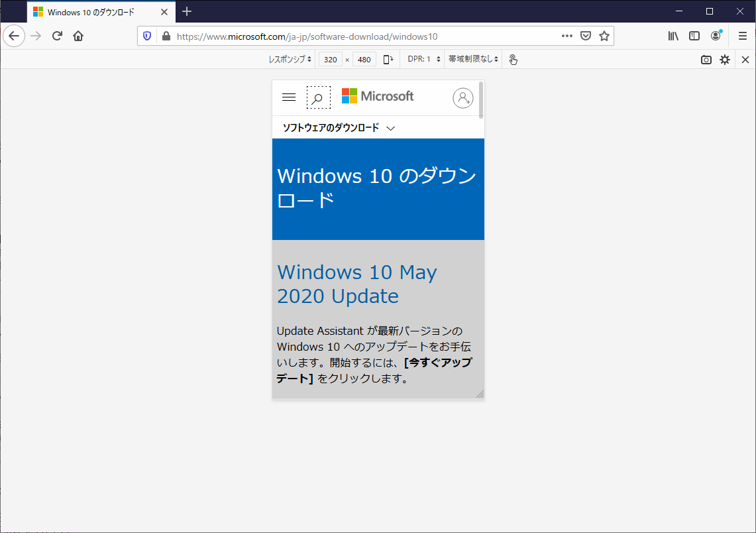The image size is (756, 533).
Task: Open the DPR dropdown
Action: 424,59
